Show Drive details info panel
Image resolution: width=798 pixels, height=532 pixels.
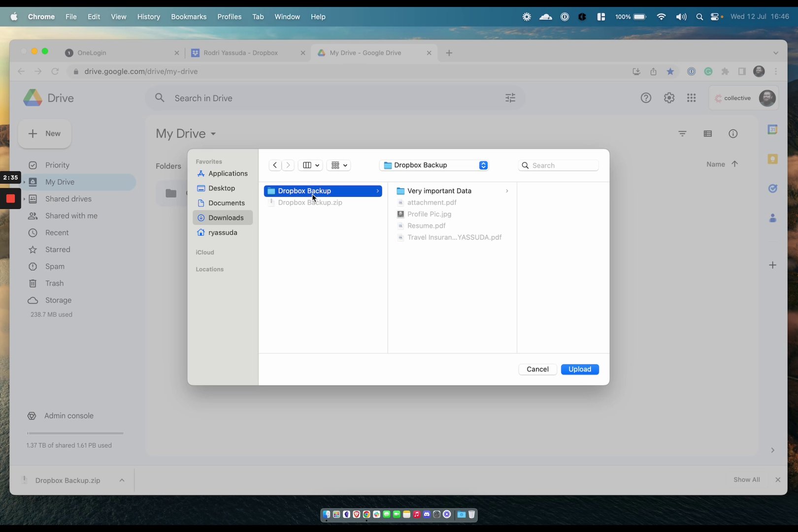point(733,133)
